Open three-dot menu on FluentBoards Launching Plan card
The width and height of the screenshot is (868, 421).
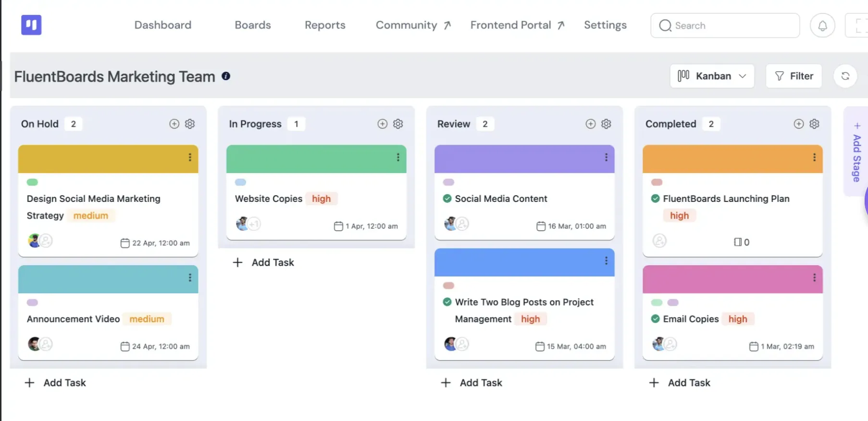pyautogui.click(x=814, y=157)
